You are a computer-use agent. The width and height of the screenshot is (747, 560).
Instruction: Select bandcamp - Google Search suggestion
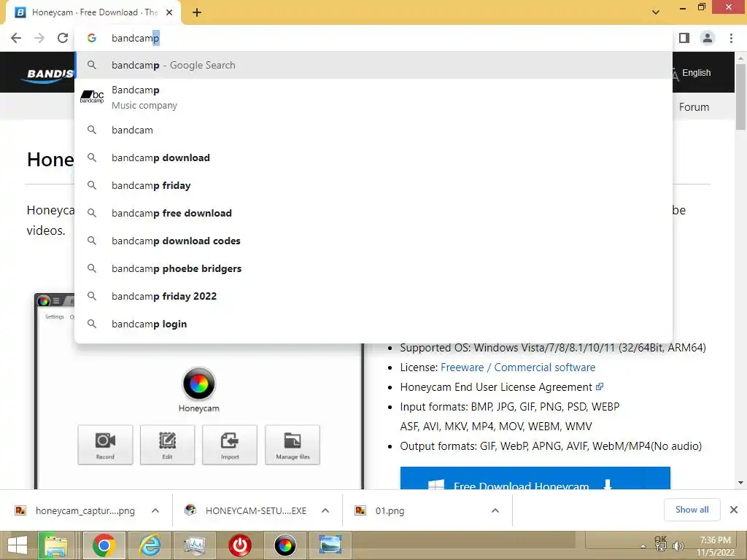pos(373,65)
